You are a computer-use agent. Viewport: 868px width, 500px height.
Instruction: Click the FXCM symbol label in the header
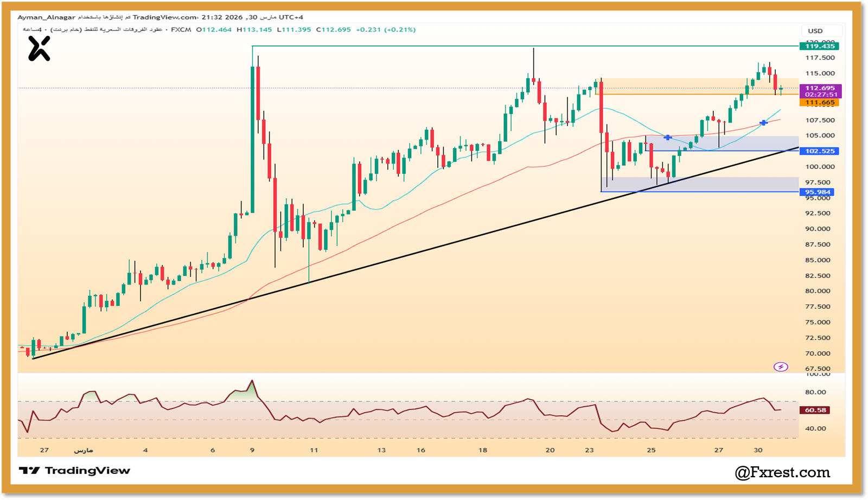pos(181,30)
